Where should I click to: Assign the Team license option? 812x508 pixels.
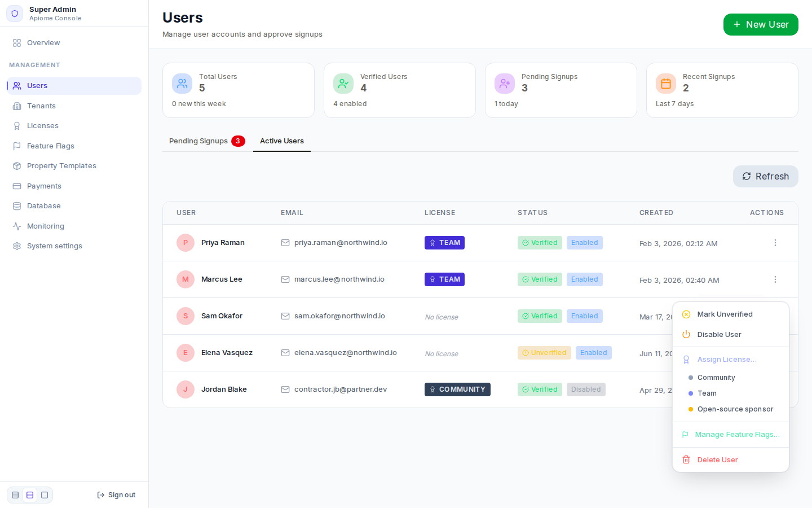(731, 393)
